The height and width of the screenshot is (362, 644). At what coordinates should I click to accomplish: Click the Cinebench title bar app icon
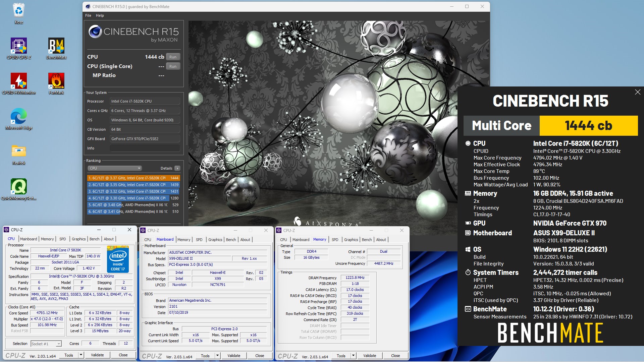(x=88, y=6)
